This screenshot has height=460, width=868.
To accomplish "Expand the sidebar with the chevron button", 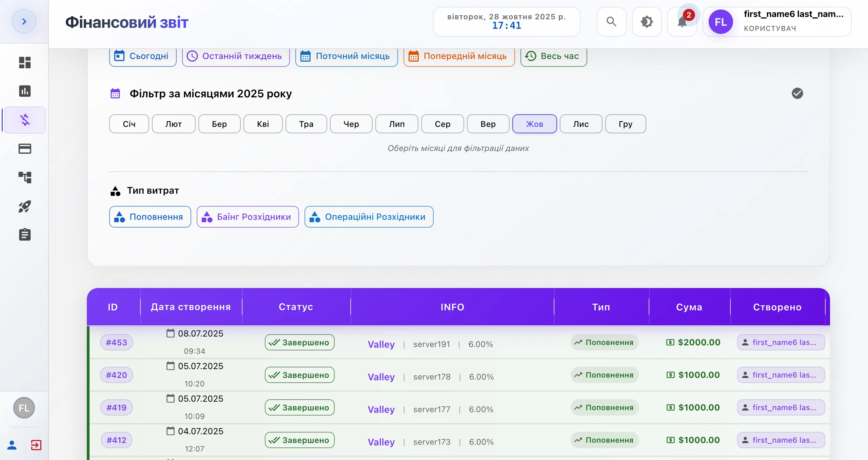I will coord(24,21).
